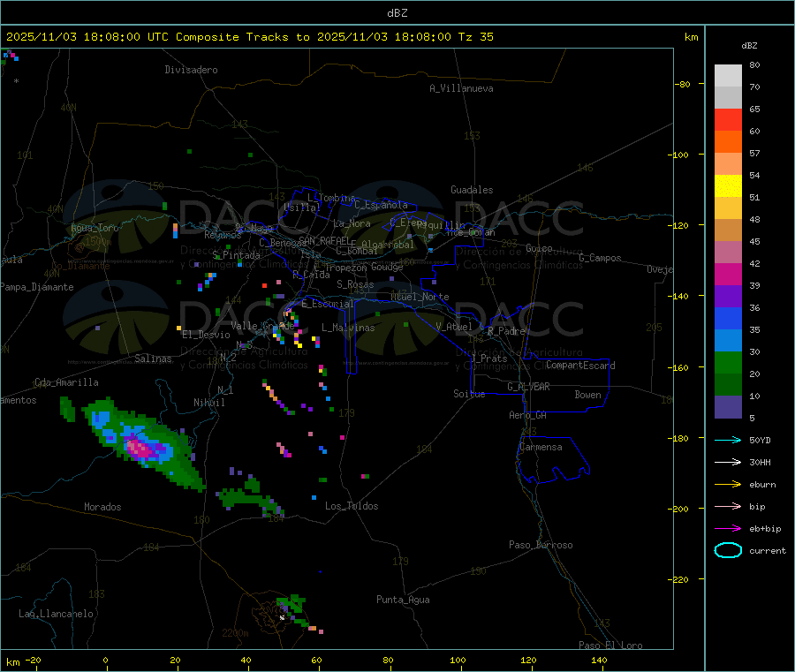Image resolution: width=795 pixels, height=672 pixels.
Task: Click the Divisadero map label
Action: pyautogui.click(x=191, y=70)
